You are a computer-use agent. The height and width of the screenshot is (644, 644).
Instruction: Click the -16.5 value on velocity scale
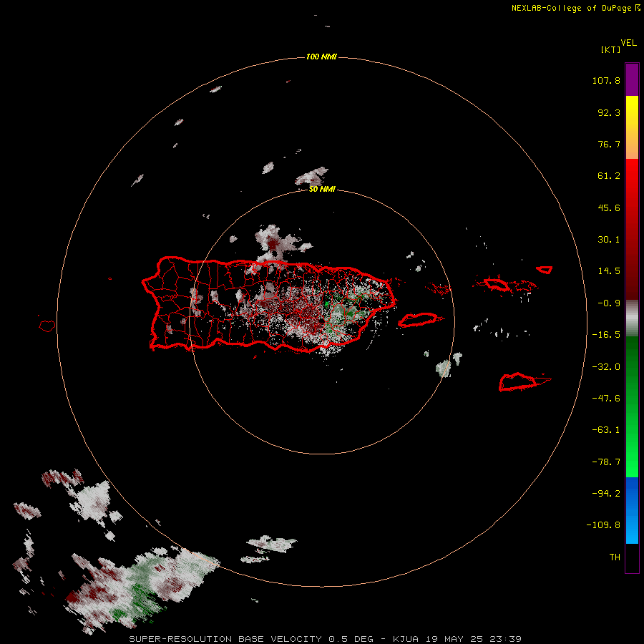point(606,335)
